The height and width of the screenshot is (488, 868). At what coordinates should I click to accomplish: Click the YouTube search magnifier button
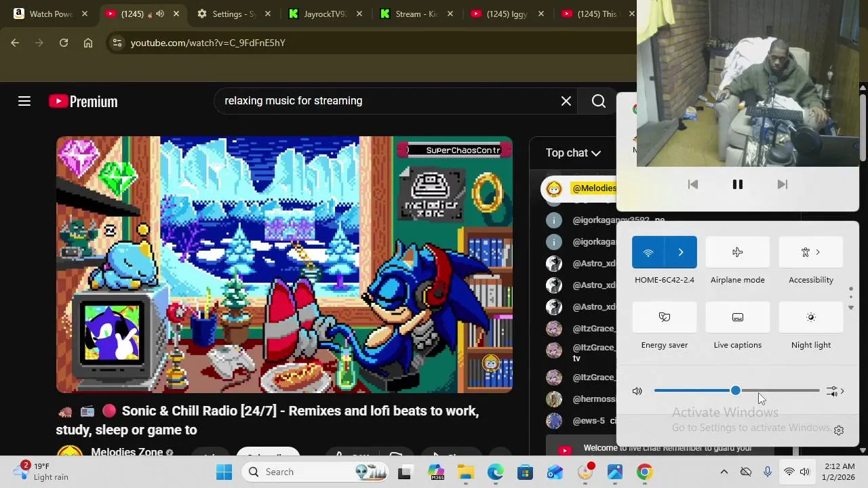click(599, 101)
